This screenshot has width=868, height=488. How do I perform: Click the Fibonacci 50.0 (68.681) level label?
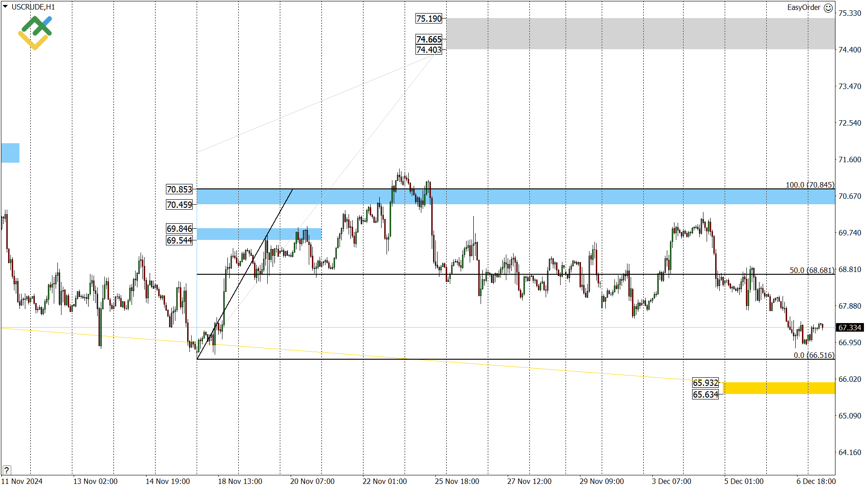tap(811, 270)
